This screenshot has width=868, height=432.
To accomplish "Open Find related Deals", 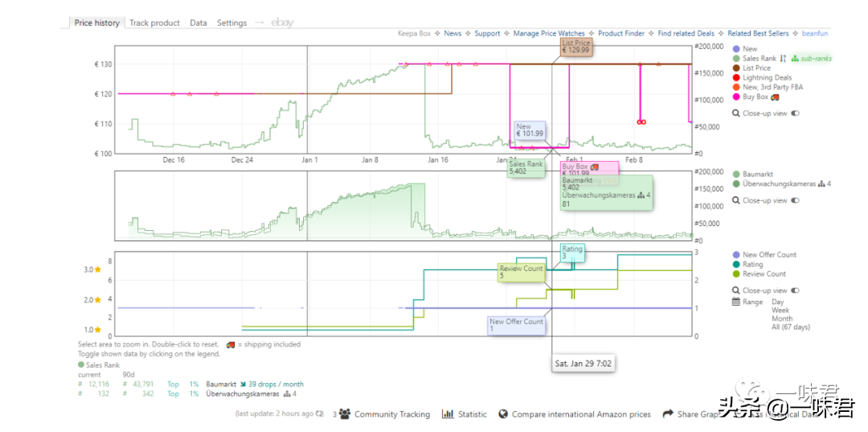I will pyautogui.click(x=686, y=33).
